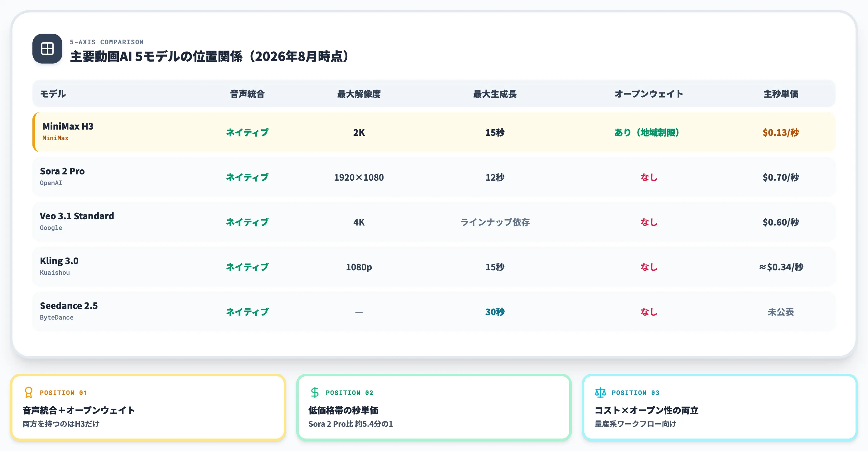Viewport: 868px width, 451px height.
Task: Click the balance scale icon in Position 03
Action: click(600, 392)
